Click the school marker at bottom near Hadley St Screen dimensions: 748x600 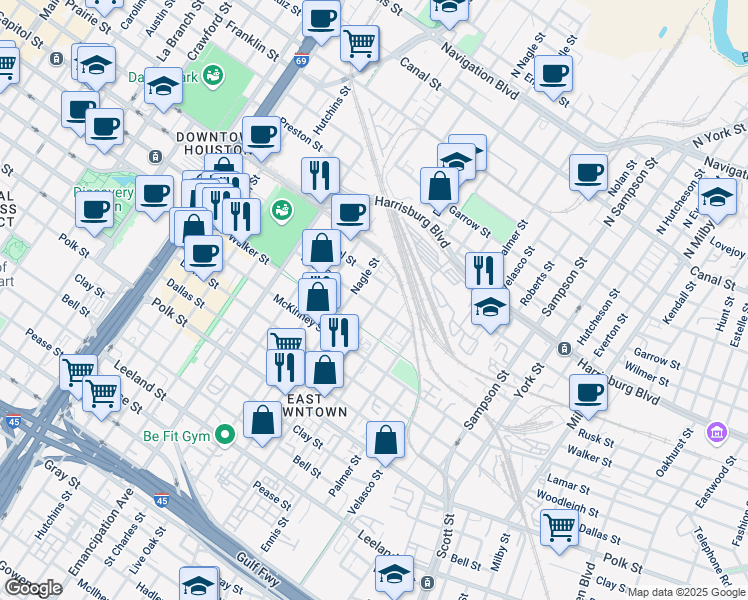198,586
